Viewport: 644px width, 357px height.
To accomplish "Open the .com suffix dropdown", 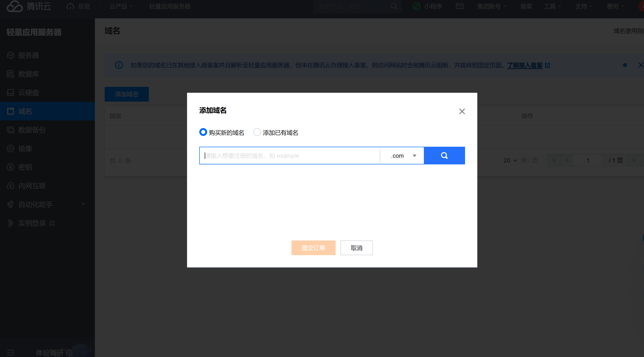I will coord(402,156).
